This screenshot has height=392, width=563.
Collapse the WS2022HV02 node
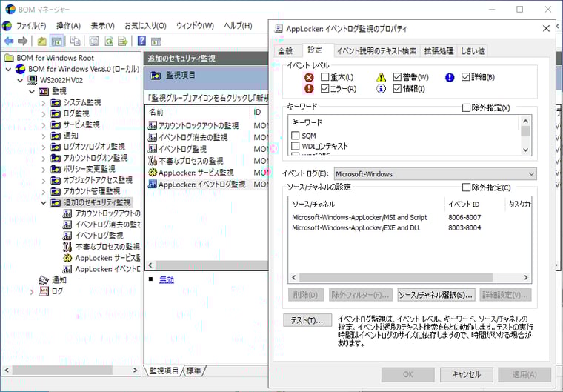pyautogui.click(x=21, y=81)
